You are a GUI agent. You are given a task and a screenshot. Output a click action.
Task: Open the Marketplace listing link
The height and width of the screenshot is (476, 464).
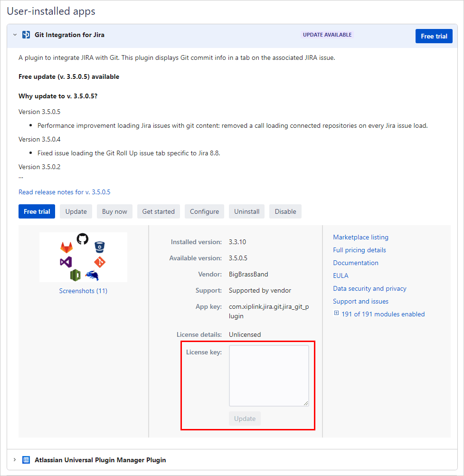pyautogui.click(x=360, y=237)
